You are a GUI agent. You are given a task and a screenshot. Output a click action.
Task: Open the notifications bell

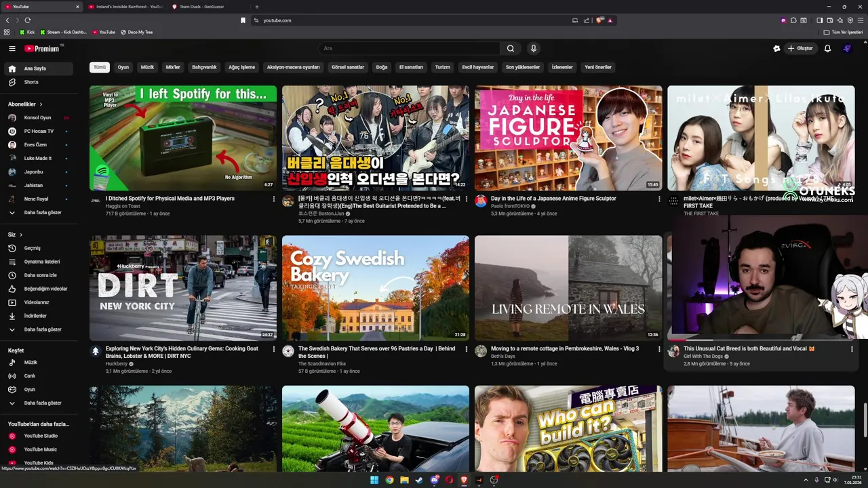pyautogui.click(x=827, y=49)
